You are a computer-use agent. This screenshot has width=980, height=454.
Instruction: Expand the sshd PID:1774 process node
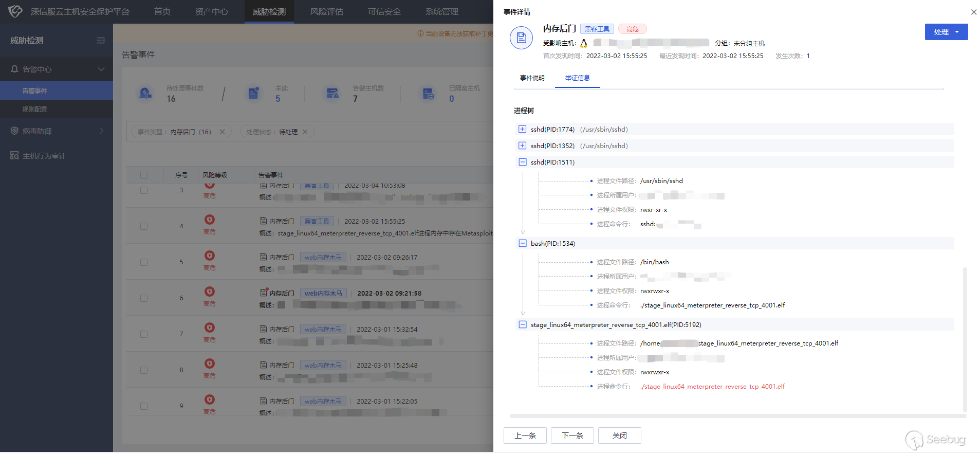point(522,130)
